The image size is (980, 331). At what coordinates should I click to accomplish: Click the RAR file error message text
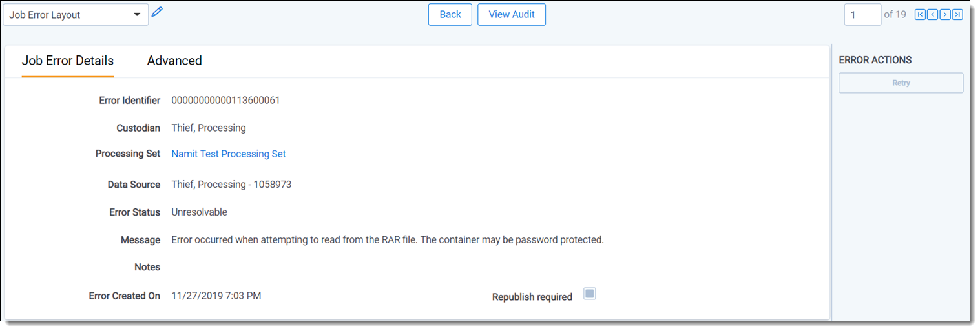[388, 240]
